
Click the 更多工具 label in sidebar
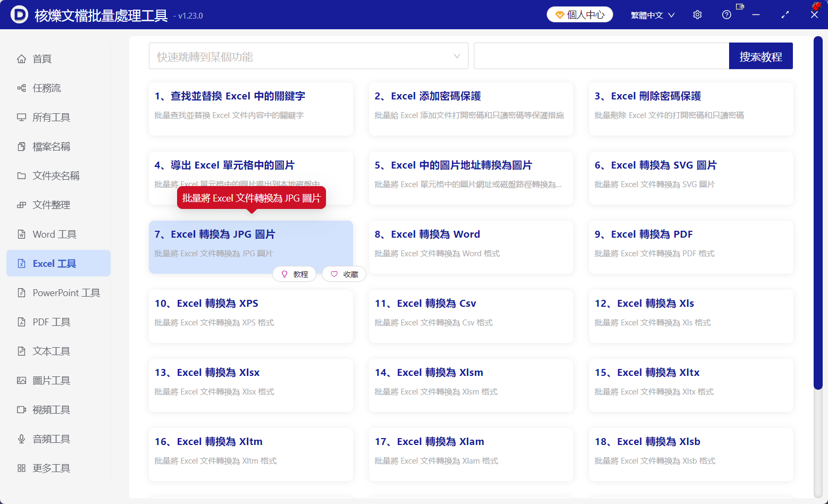point(52,468)
